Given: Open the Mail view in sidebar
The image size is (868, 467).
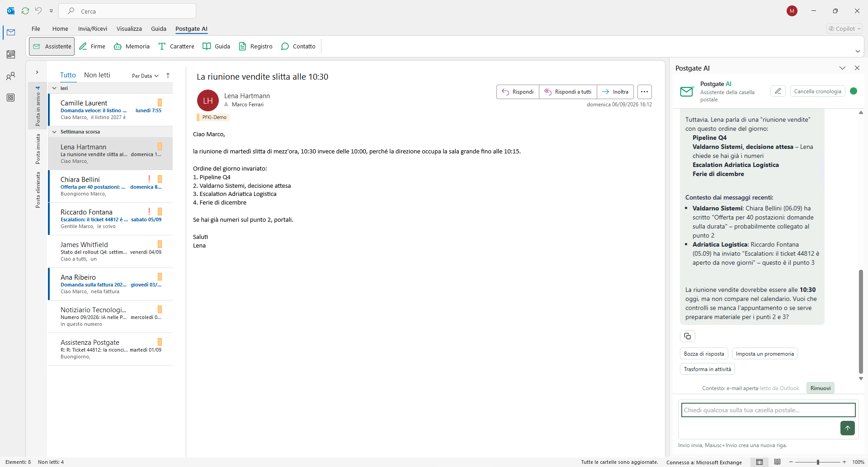Looking at the screenshot, I should point(11,33).
